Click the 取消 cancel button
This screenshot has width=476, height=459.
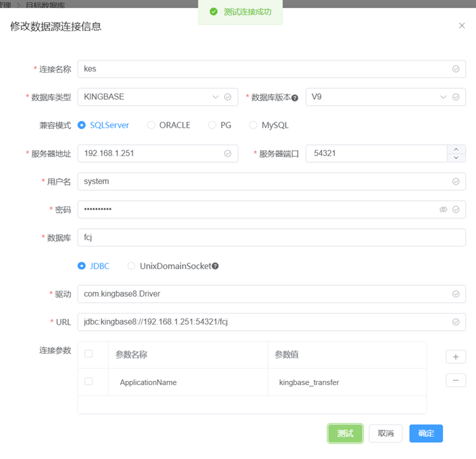click(x=386, y=433)
